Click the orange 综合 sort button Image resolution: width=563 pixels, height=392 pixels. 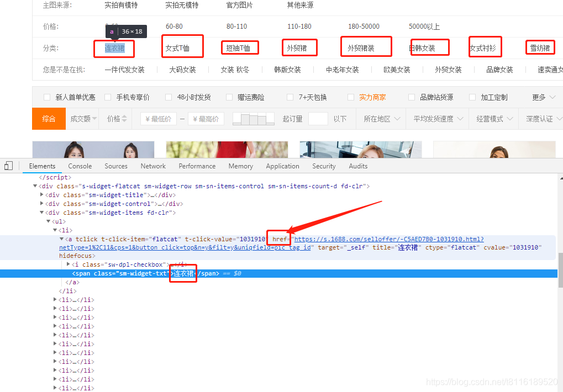pyautogui.click(x=49, y=118)
